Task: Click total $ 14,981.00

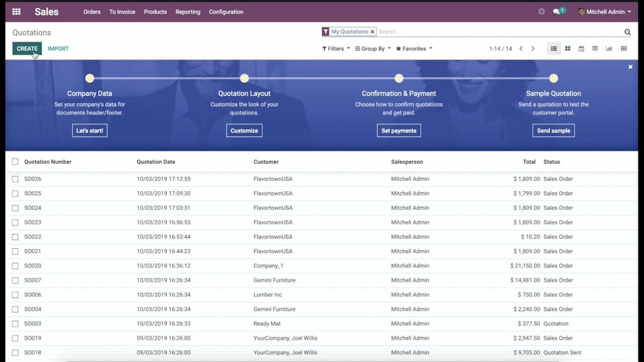Action: pos(525,280)
